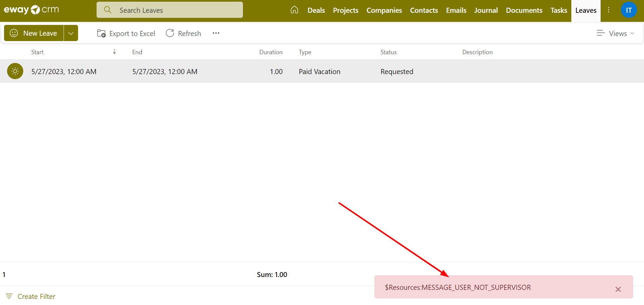Sort by Description column header
The width and height of the screenshot is (644, 305).
(477, 52)
